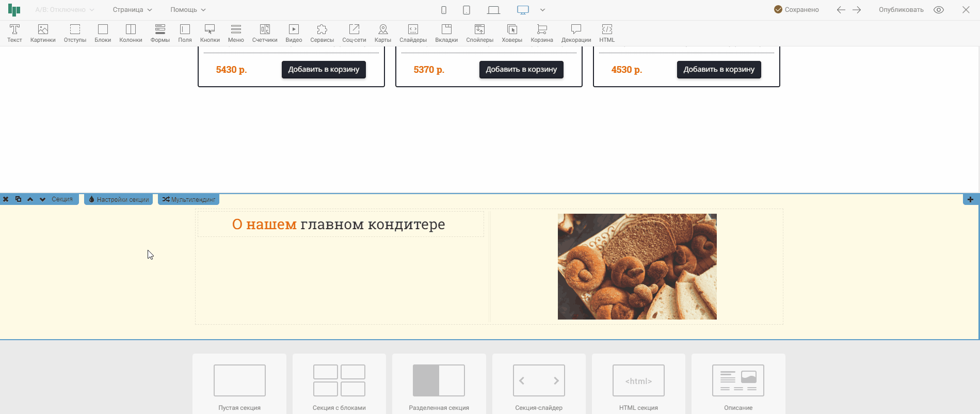The width and height of the screenshot is (980, 414).
Task: Open the Мультилендинг section tab
Action: [189, 199]
